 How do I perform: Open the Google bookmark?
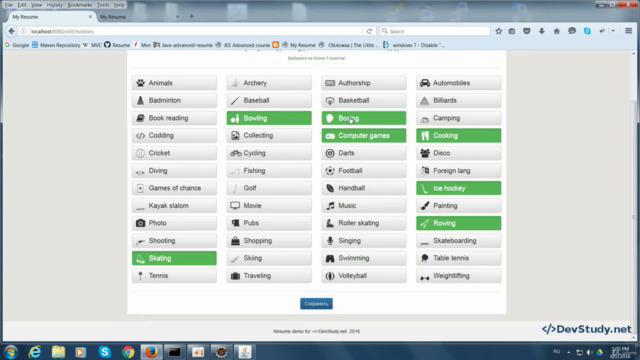[17, 45]
